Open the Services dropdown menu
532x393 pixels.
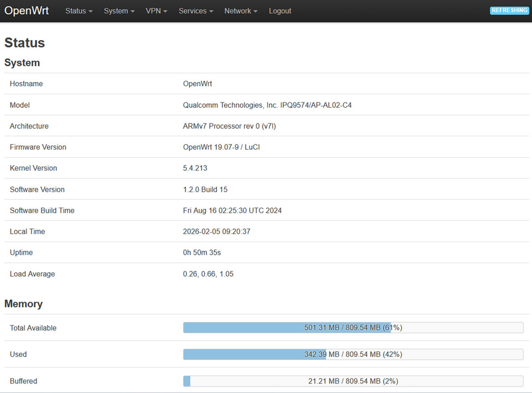click(x=196, y=11)
